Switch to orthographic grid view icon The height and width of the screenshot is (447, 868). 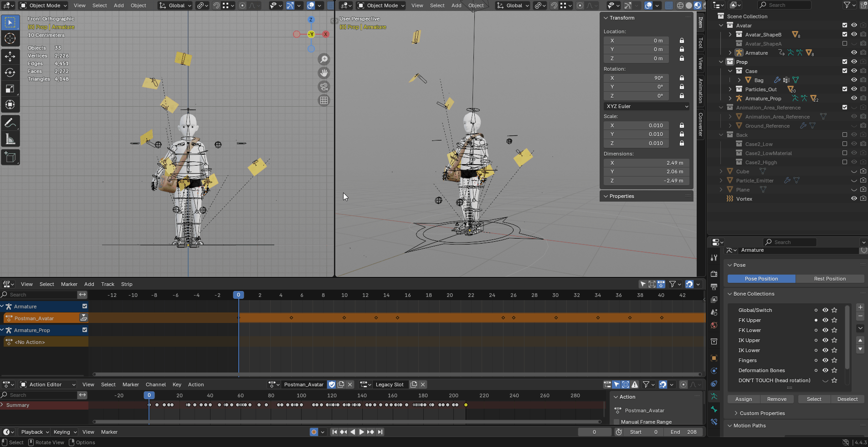tap(324, 100)
